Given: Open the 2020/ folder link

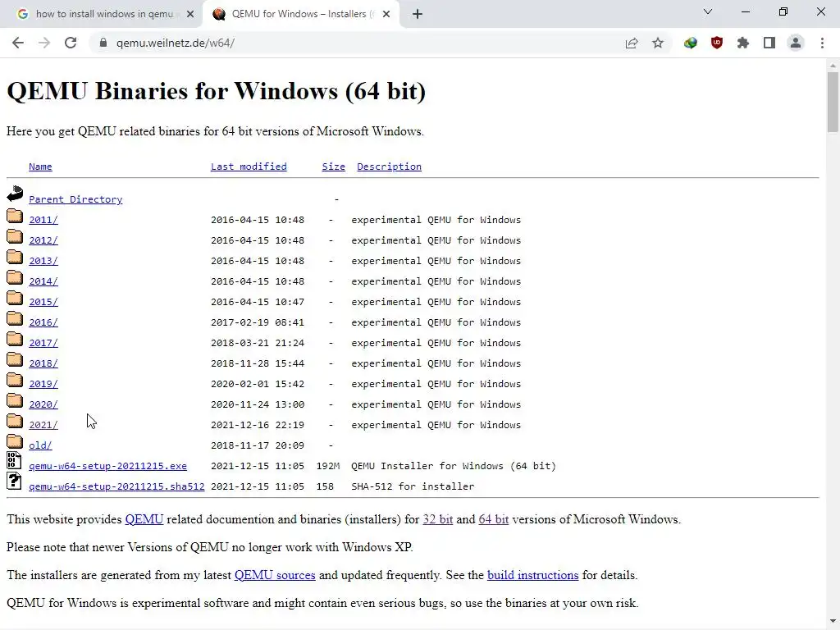Looking at the screenshot, I should pyautogui.click(x=43, y=404).
